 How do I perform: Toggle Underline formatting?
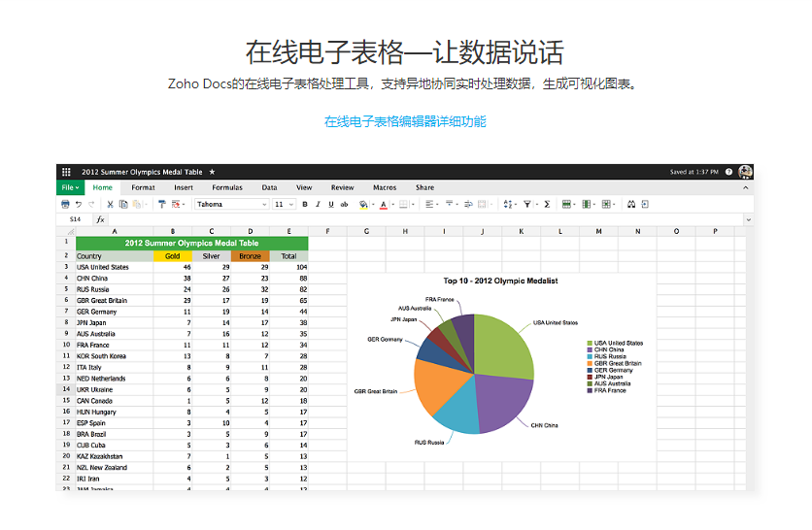click(x=331, y=205)
